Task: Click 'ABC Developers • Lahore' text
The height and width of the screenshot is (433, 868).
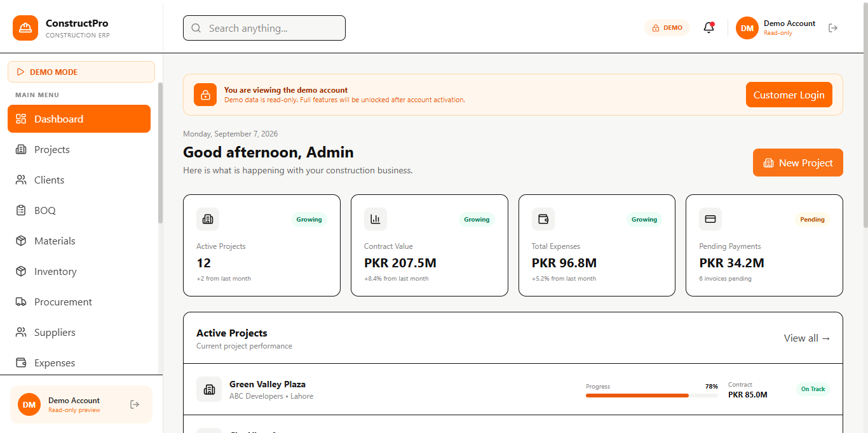Action: pyautogui.click(x=271, y=396)
